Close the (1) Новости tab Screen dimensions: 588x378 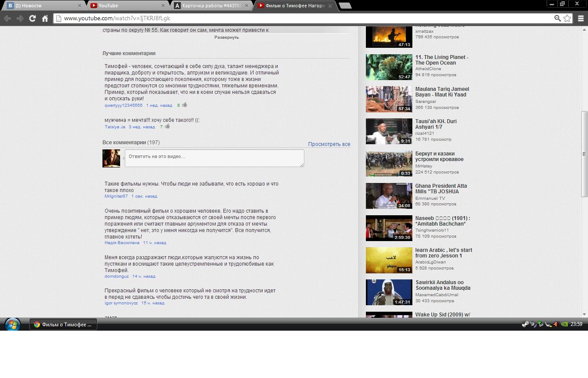tap(80, 6)
